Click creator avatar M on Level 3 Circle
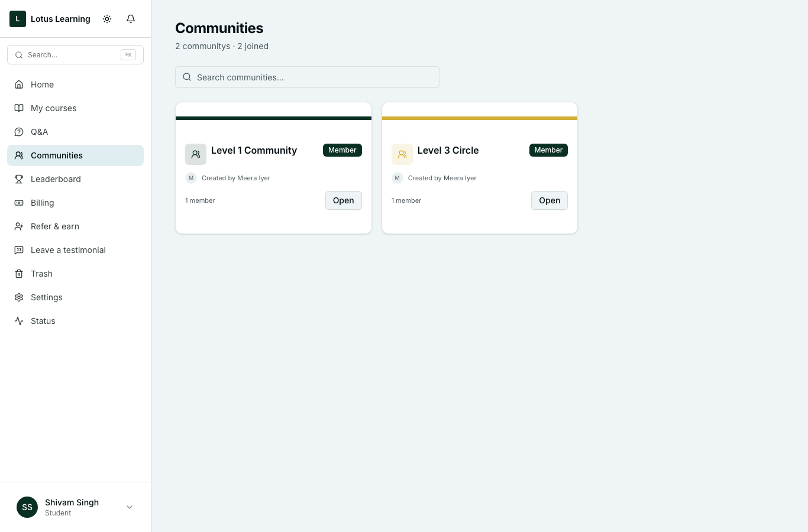Image resolution: width=808 pixels, height=532 pixels. click(x=397, y=178)
